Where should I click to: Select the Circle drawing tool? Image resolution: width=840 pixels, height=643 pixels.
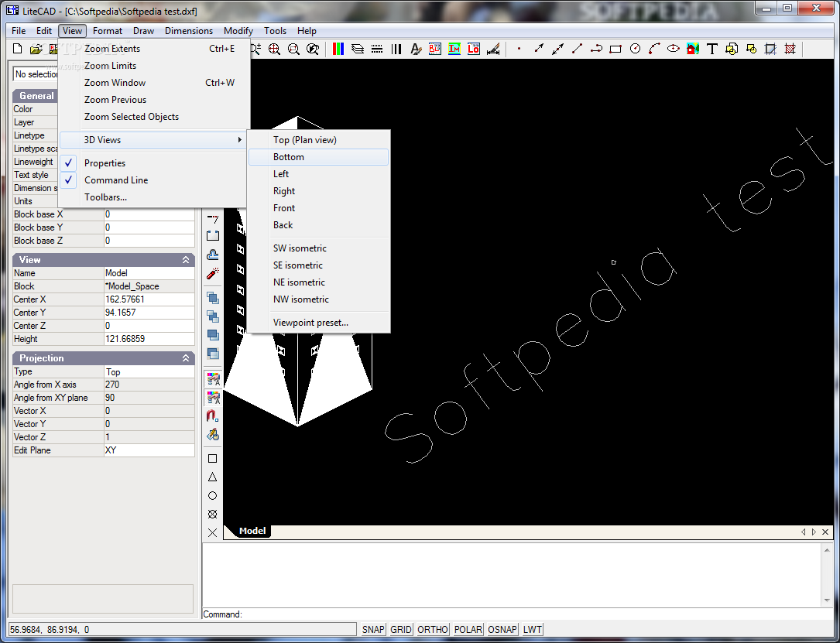[x=635, y=50]
